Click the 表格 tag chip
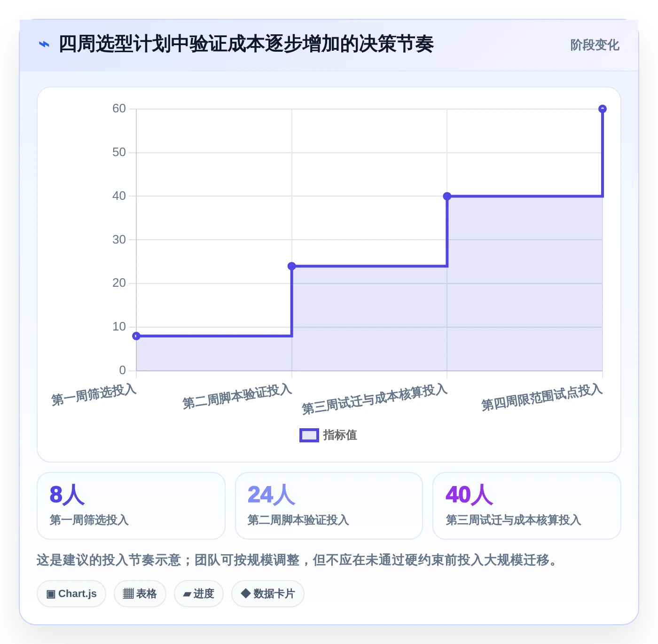This screenshot has width=658, height=644. [x=140, y=594]
